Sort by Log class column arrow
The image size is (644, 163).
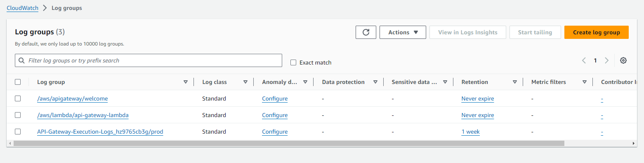pyautogui.click(x=245, y=82)
